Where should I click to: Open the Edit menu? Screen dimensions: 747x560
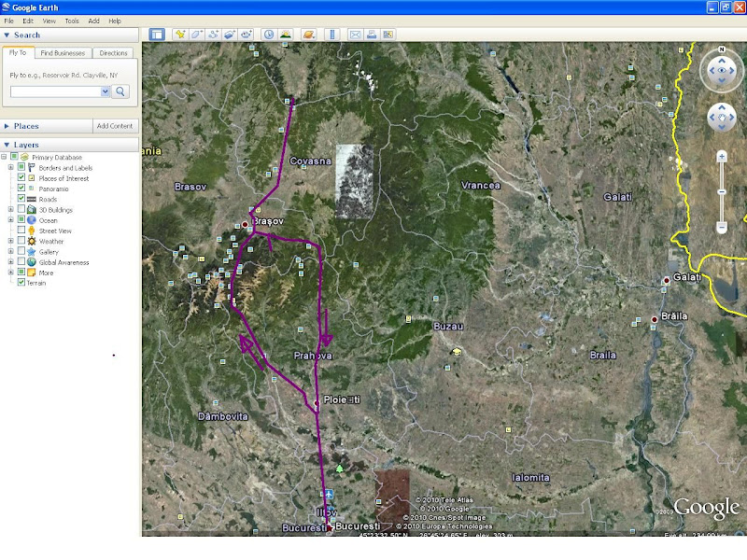[28, 21]
